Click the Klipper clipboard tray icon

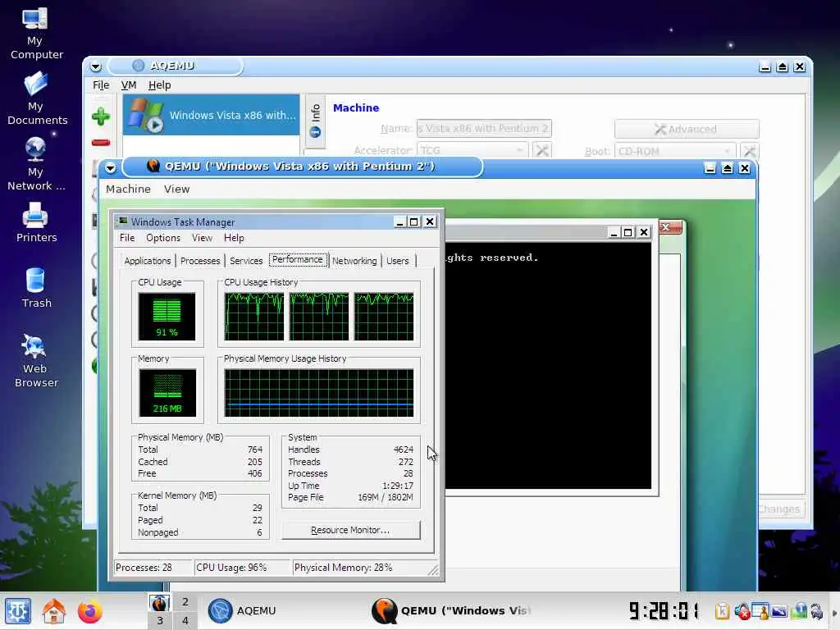click(x=722, y=611)
